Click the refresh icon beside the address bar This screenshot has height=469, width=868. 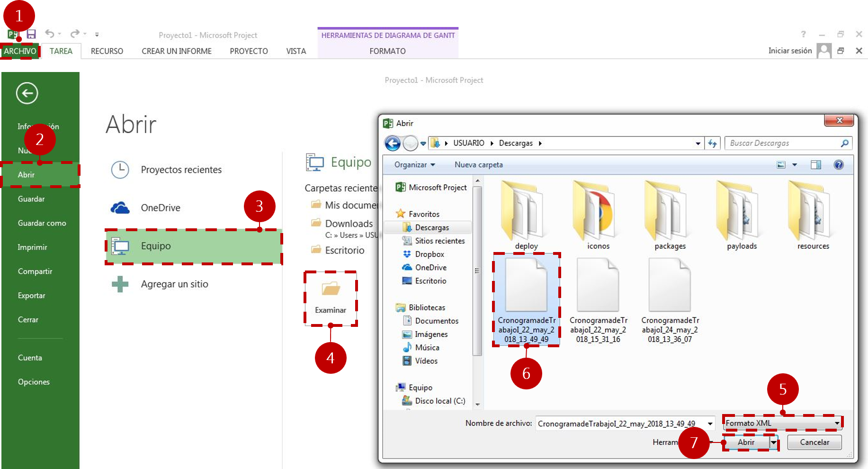713,143
